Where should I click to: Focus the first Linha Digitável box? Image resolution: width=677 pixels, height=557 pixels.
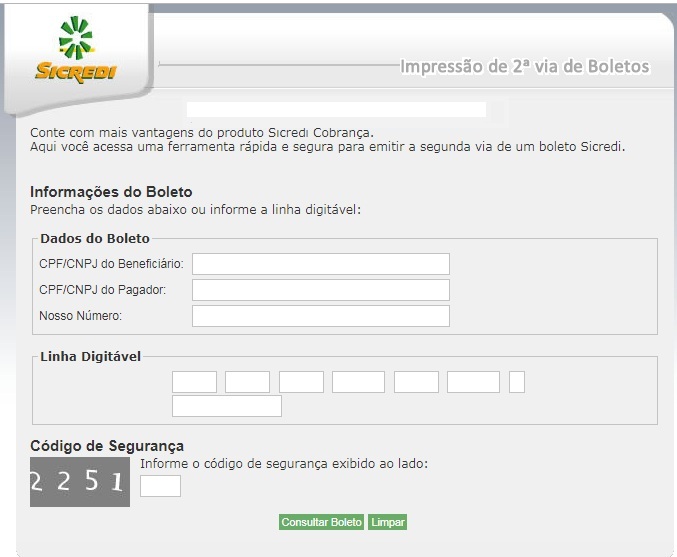point(194,382)
